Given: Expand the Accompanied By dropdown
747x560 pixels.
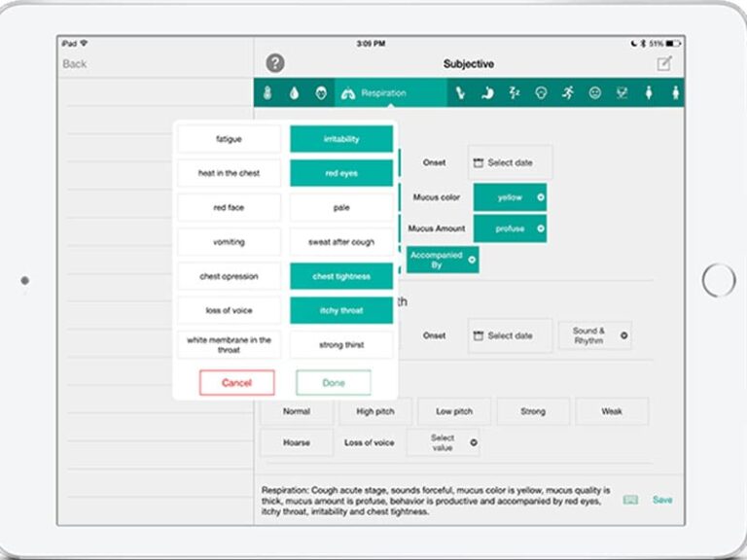Looking at the screenshot, I should [x=443, y=260].
